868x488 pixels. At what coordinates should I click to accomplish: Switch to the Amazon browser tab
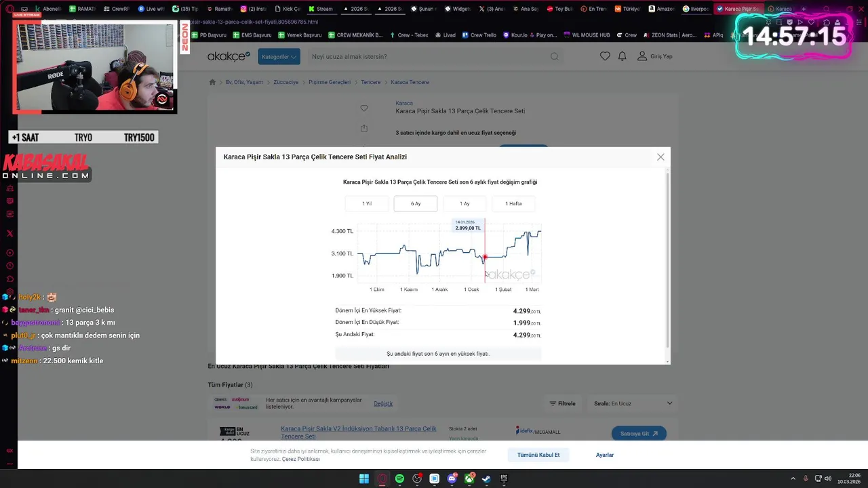tap(660, 9)
